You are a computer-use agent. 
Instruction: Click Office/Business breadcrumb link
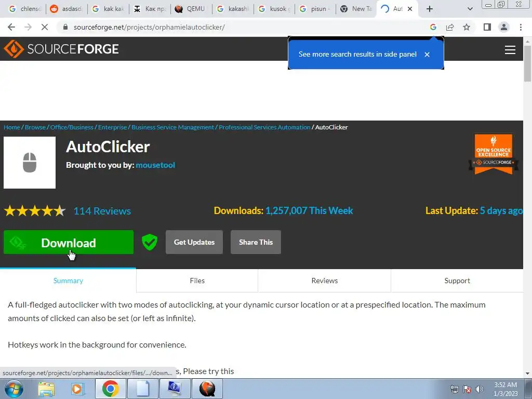point(72,127)
